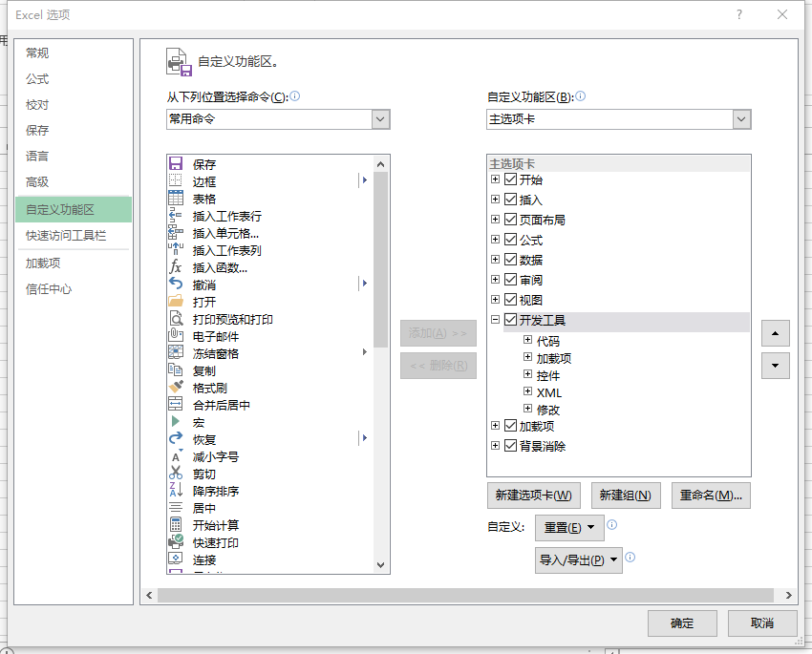The image size is (812, 654).
Task: Select the 剪切 scissors icon
Action: tap(177, 474)
